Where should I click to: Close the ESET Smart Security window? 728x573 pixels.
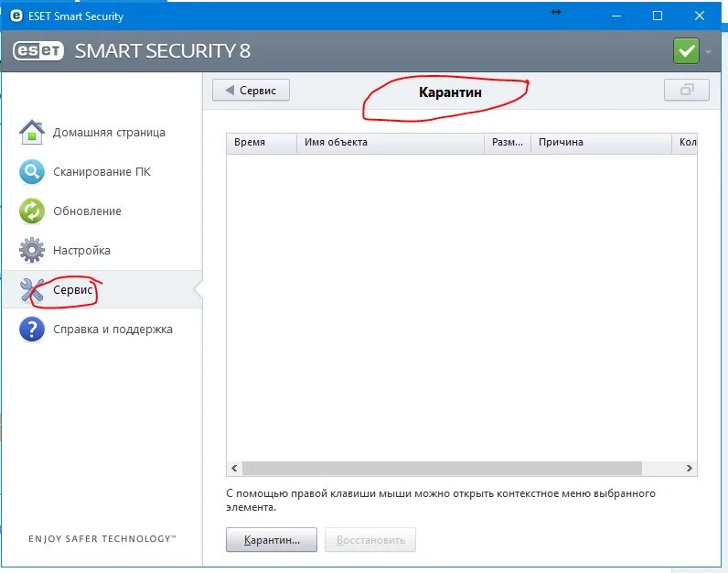[700, 16]
